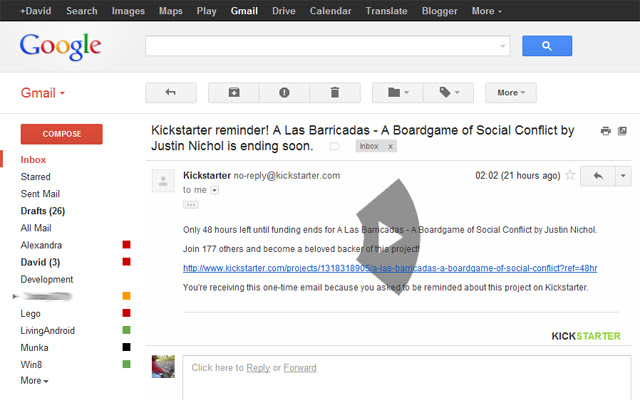640x400 pixels.
Task: Open the Starred folder
Action: 36,177
